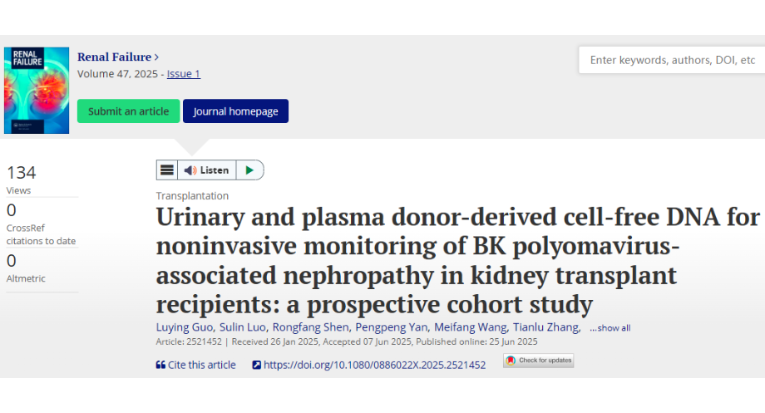Click the Listen speaker icon
This screenshot has width=765, height=413.
click(x=190, y=170)
